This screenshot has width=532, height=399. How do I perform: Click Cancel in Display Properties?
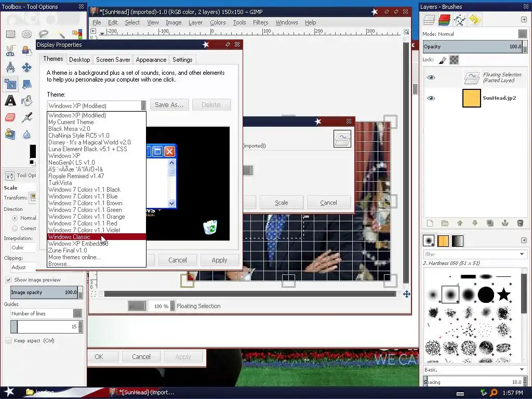(178, 260)
